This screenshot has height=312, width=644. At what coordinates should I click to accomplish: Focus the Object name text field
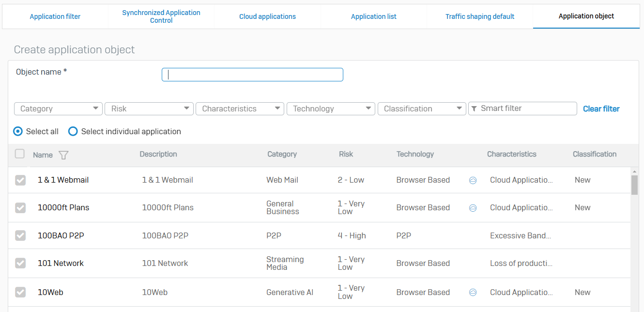(x=252, y=75)
